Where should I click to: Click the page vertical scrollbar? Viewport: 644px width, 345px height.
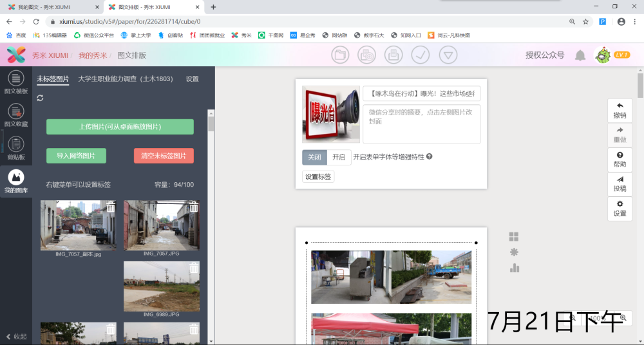click(x=640, y=84)
